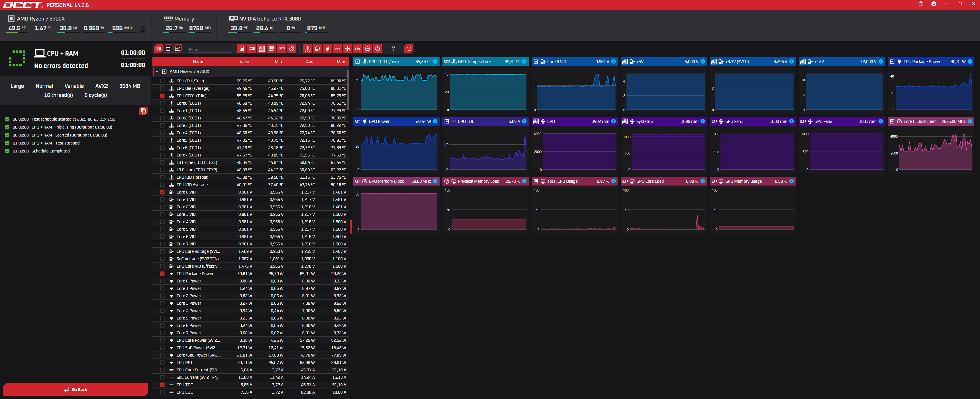Select the Total CPU Usage graph header
Viewport: 980px width, 399px height.
pyautogui.click(x=574, y=181)
